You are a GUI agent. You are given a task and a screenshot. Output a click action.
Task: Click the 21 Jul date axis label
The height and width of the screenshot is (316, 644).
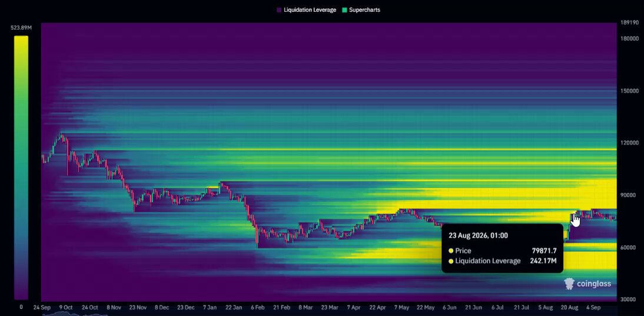pos(522,307)
